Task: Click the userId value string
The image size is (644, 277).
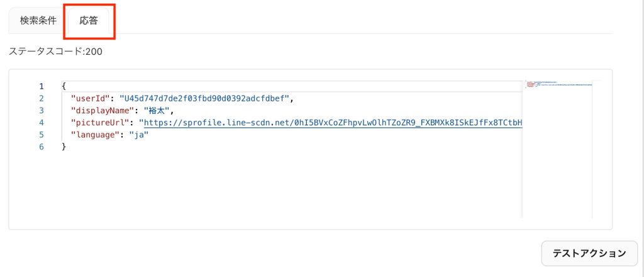Action: tap(205, 98)
